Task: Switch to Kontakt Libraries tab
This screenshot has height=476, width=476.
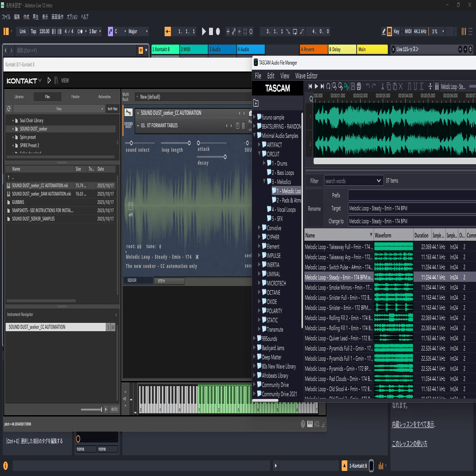Action: click(x=19, y=96)
